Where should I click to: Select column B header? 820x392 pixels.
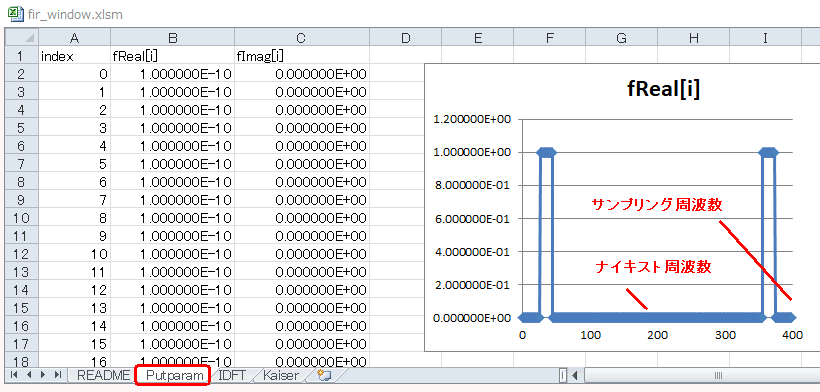point(172,38)
